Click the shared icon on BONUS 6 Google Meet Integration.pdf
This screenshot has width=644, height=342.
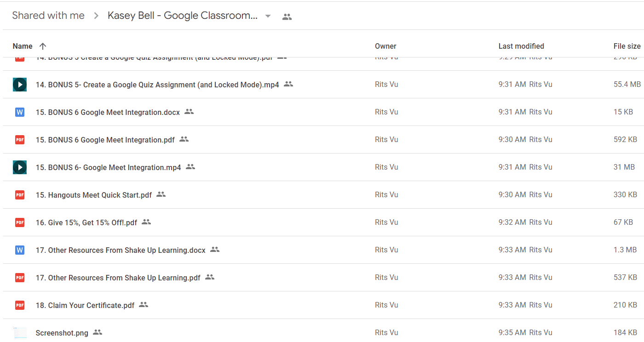pos(184,139)
